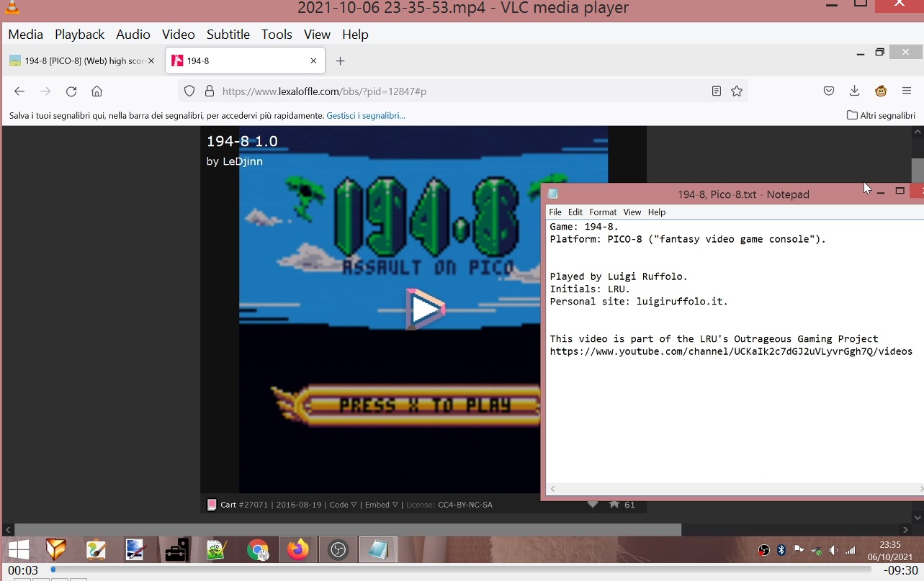Expand the Code dropdown below the cart

(343, 505)
